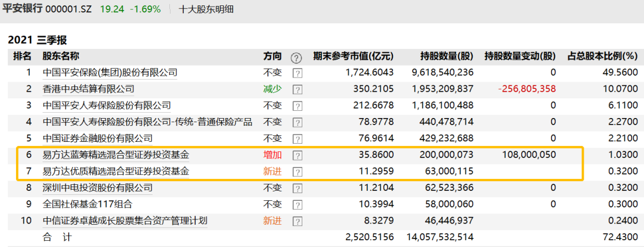Open shareholder 香港中央结算有限公司

tap(88, 89)
